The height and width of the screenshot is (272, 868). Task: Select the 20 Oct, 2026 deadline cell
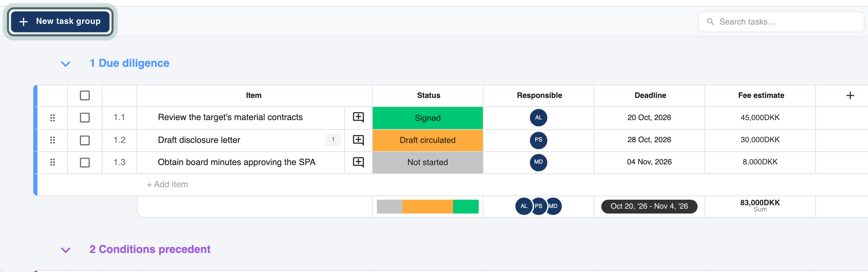(x=649, y=118)
